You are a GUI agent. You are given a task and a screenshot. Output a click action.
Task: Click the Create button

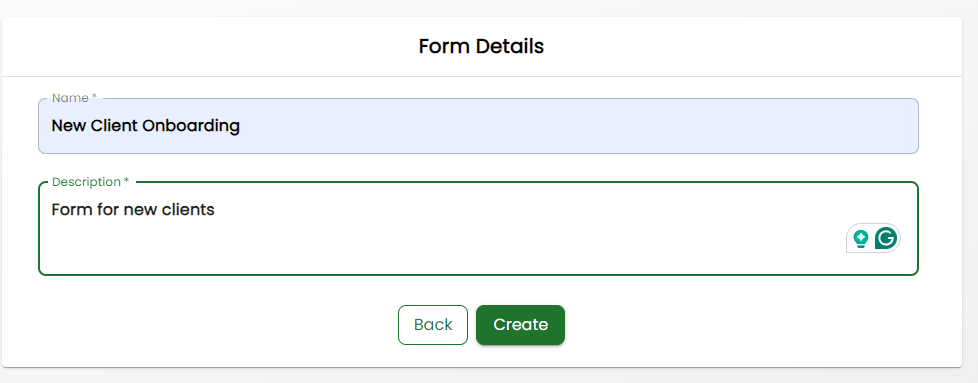(520, 324)
